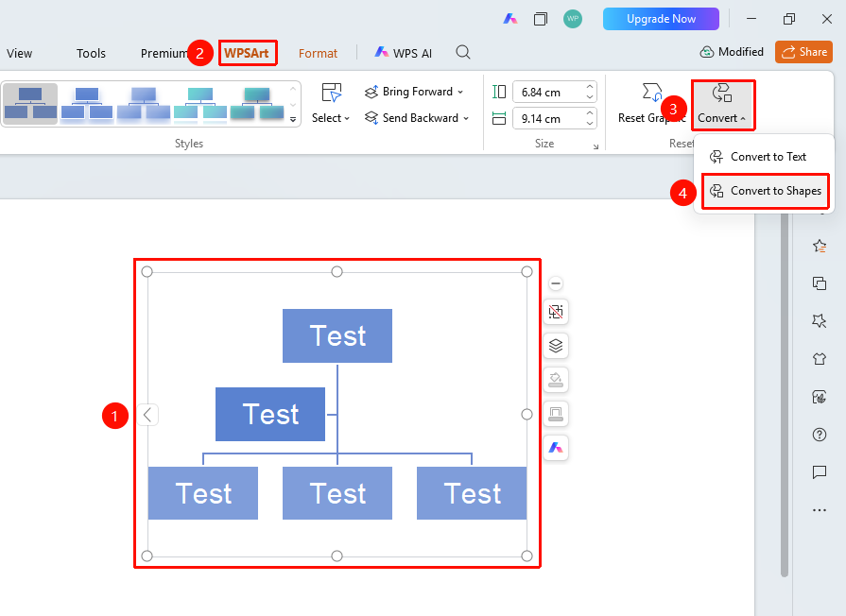This screenshot has height=616, width=846.
Task: Collapse the Convert dropdown button
Action: coord(722,105)
